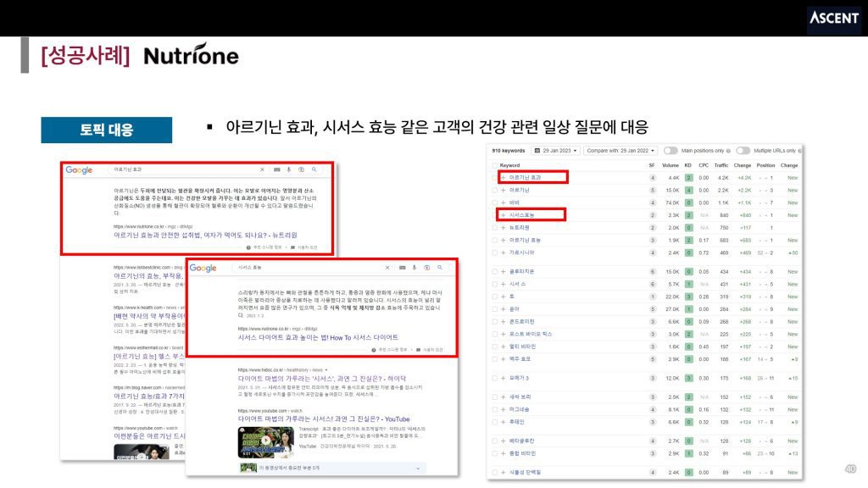Viewport: 868px width, 488px height.
Task: Expand key moments chevron under YouTube result
Action: (418, 468)
